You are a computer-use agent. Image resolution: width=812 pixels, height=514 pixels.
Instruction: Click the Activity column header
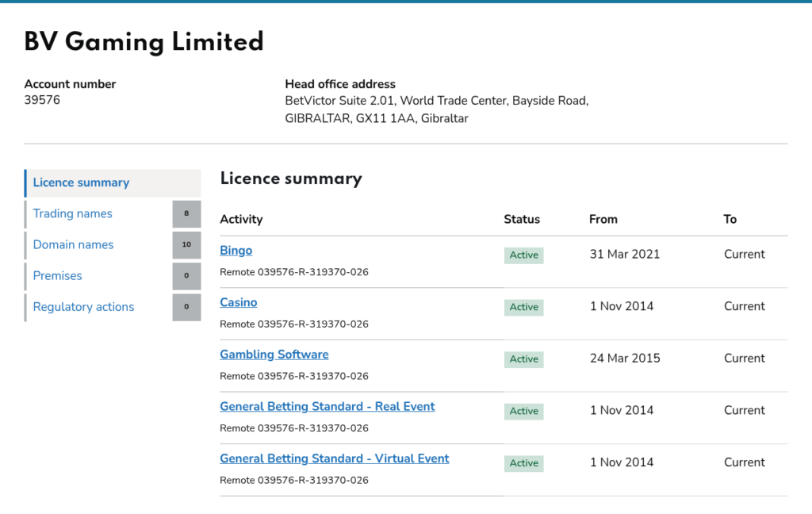pyautogui.click(x=241, y=220)
